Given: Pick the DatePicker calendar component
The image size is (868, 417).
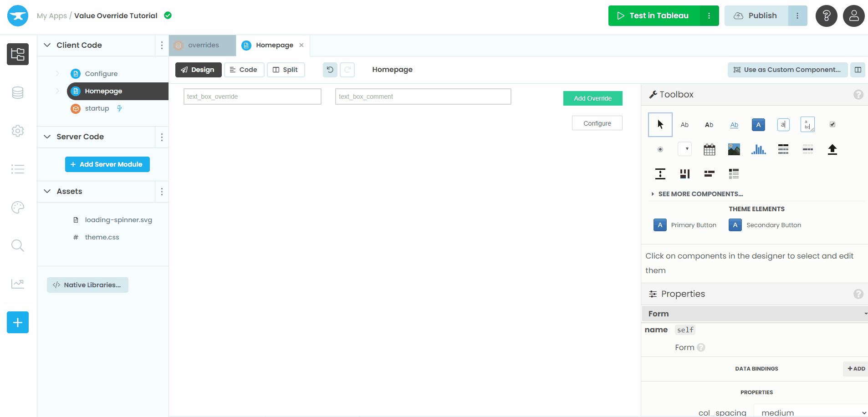Looking at the screenshot, I should [709, 149].
